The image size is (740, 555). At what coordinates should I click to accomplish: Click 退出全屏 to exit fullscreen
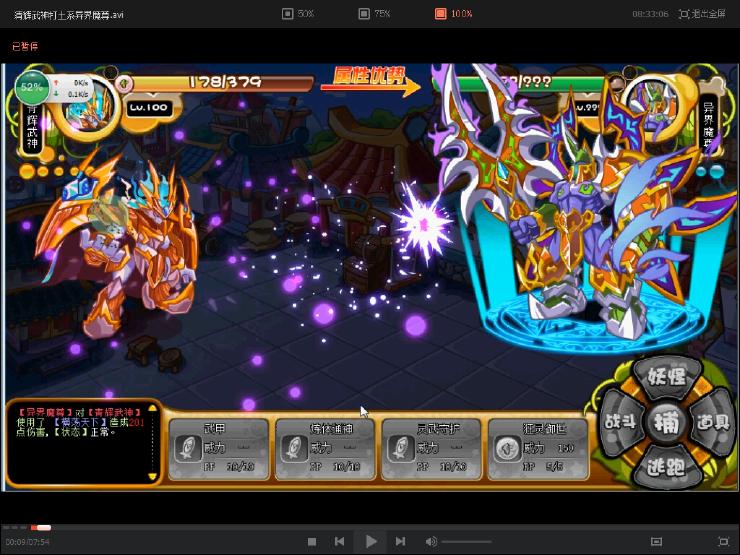coord(702,14)
